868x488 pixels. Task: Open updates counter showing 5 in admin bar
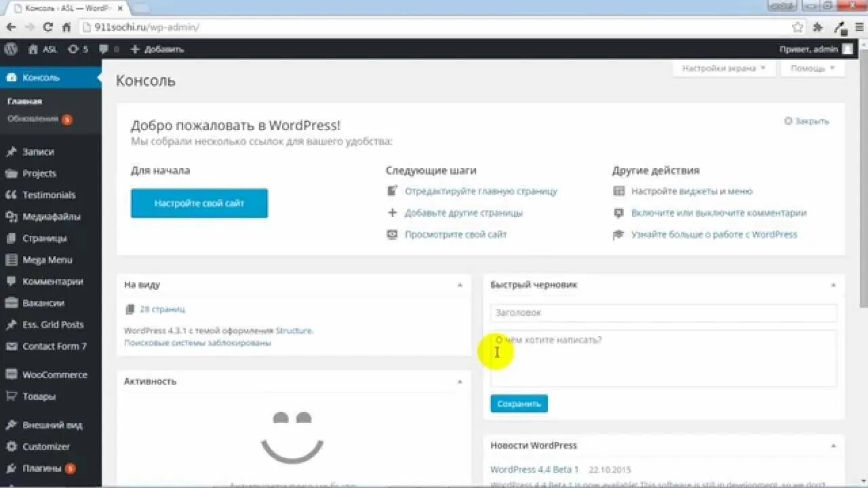point(78,49)
